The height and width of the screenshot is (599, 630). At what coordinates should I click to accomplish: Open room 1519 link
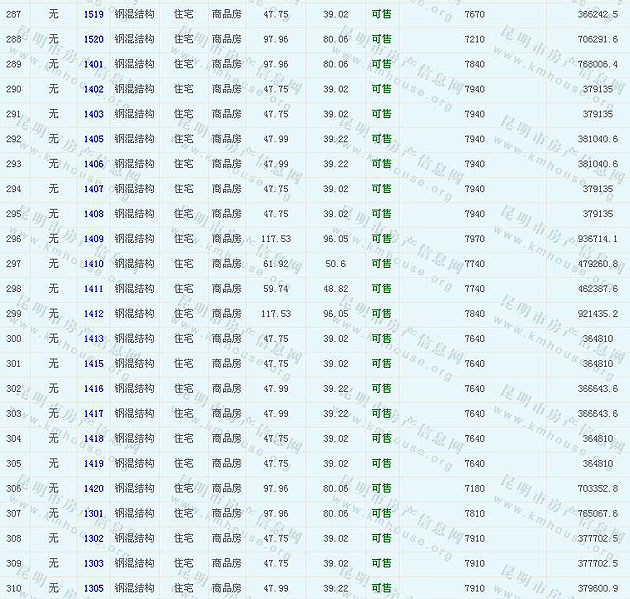pos(93,15)
